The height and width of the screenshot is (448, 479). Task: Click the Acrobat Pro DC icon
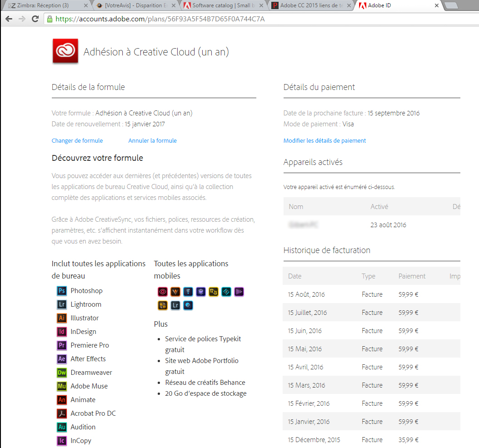click(62, 413)
